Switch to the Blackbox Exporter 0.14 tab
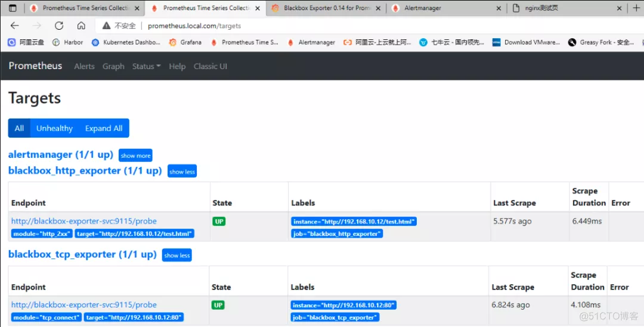The width and height of the screenshot is (644, 327). point(327,8)
